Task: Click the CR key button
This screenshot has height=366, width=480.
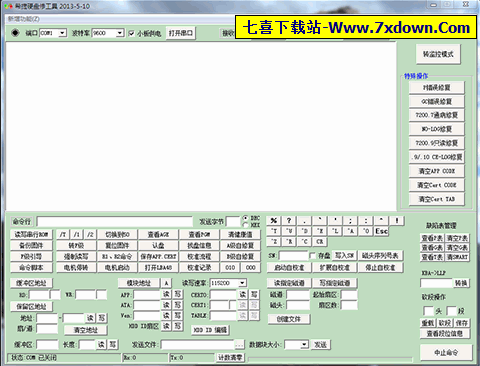Action: [x=320, y=242]
